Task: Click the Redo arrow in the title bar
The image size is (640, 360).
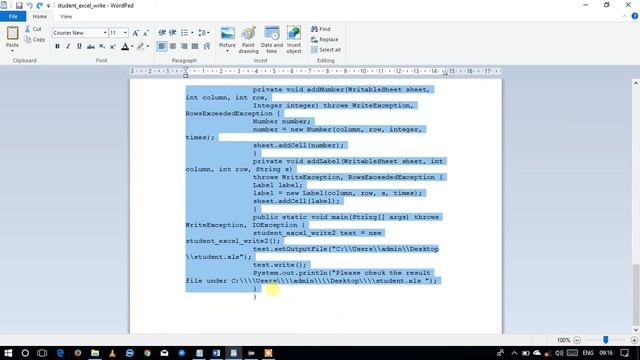Action: (40, 6)
